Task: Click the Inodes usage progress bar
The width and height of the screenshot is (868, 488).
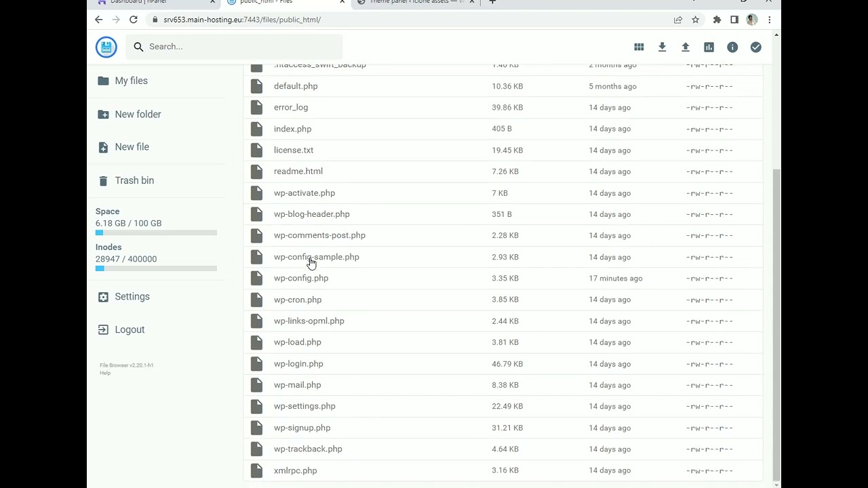Action: pos(156,268)
